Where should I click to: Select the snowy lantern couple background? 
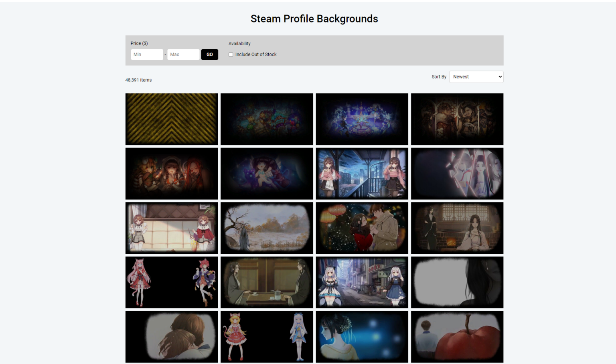pos(362,228)
